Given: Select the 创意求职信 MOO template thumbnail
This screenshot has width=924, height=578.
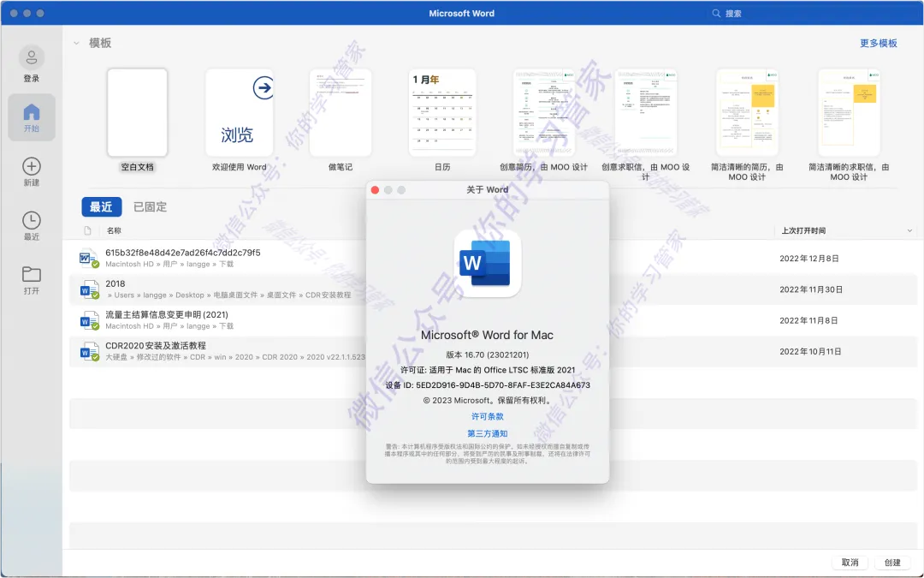Looking at the screenshot, I should [x=646, y=113].
